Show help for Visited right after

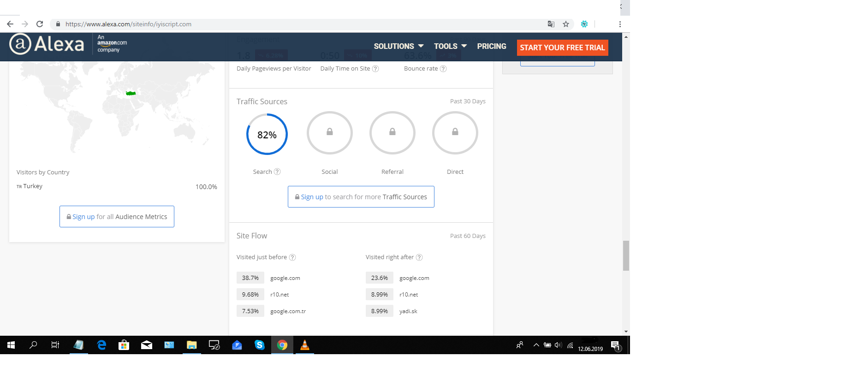point(419,257)
